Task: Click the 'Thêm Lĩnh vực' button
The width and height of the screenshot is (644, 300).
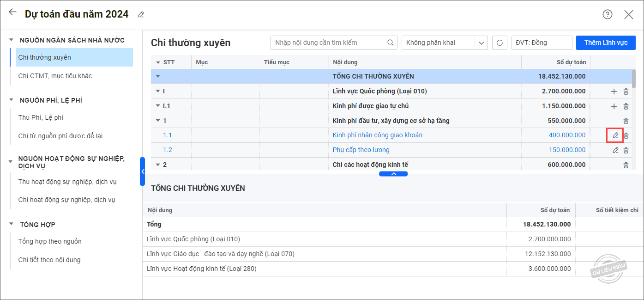Action: (606, 43)
